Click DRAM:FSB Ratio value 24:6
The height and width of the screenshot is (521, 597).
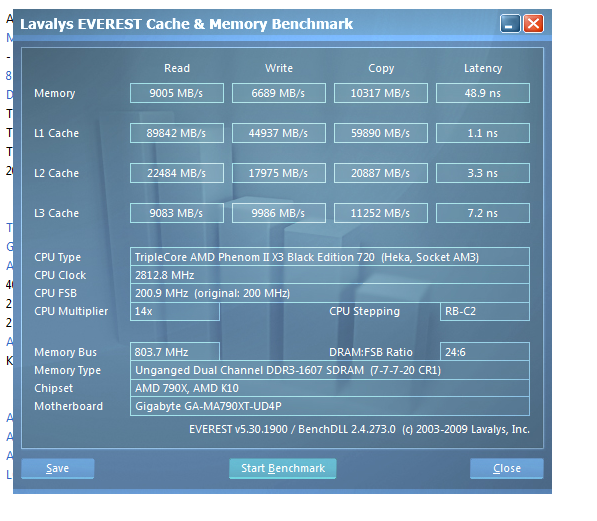point(485,352)
